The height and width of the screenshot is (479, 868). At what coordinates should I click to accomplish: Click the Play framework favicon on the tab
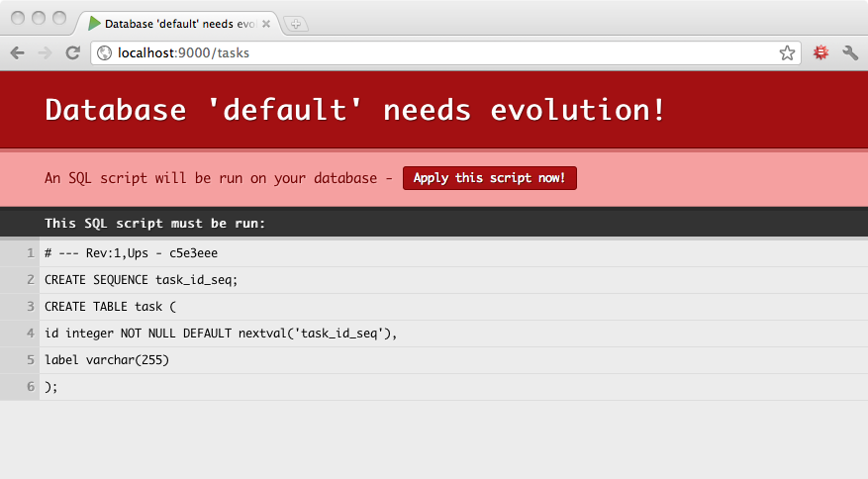point(94,23)
